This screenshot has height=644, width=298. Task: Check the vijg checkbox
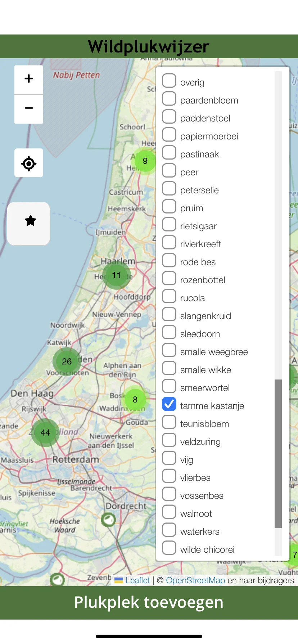coord(169,458)
